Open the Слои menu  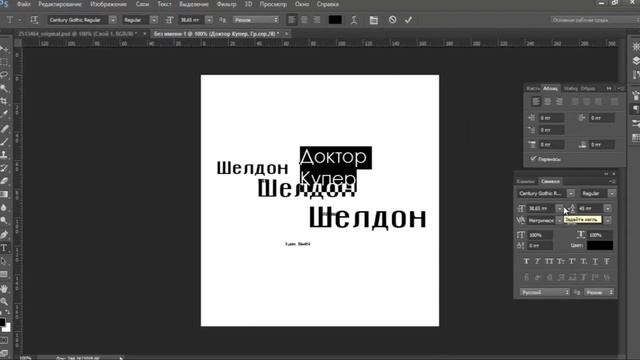[142, 4]
